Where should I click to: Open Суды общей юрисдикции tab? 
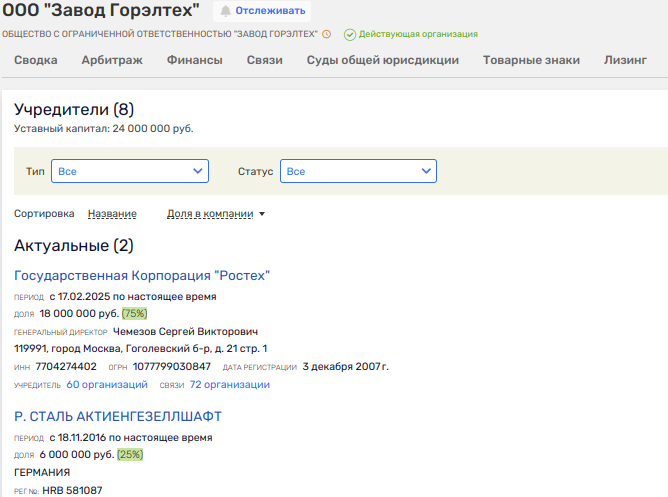[x=383, y=60]
